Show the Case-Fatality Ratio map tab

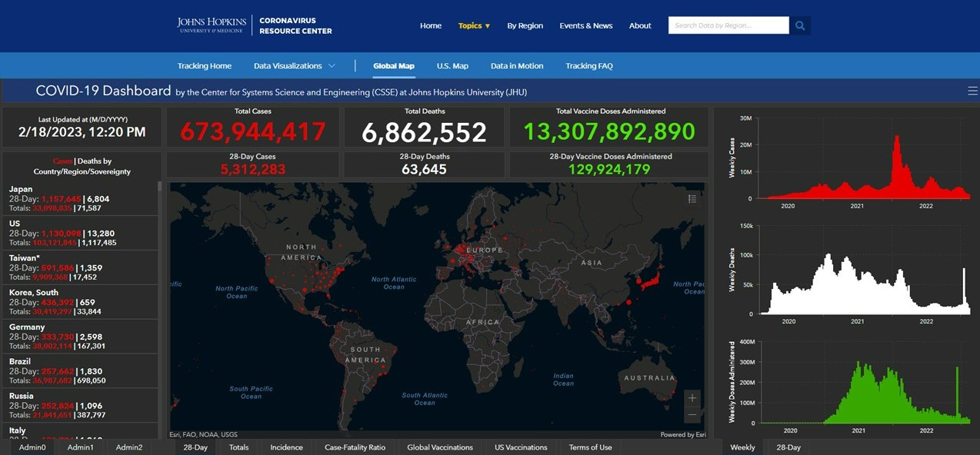point(355,447)
